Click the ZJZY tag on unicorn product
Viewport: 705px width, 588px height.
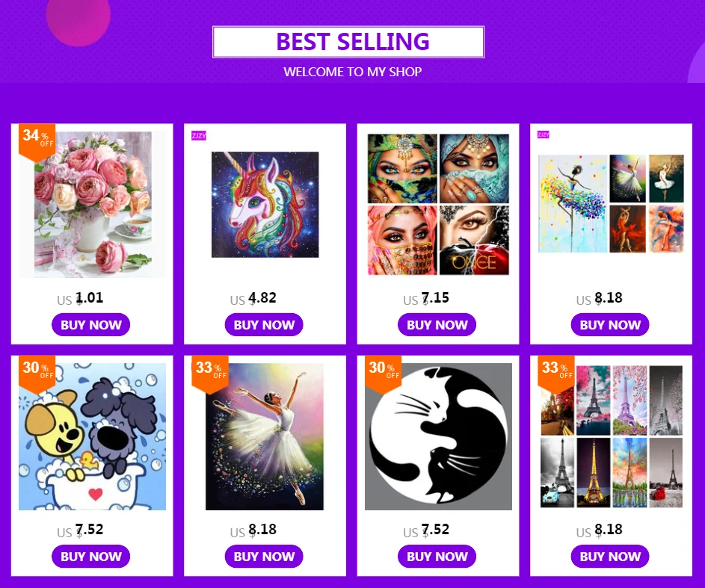click(199, 136)
